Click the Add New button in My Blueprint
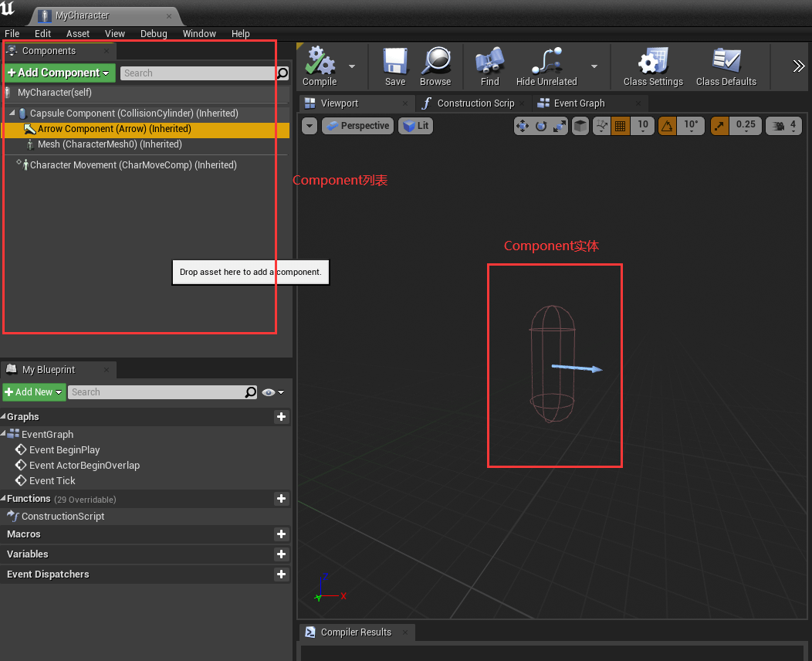 33,392
